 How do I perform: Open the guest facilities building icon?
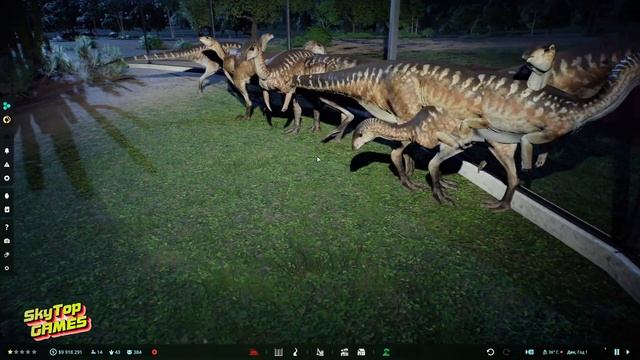tap(361, 352)
